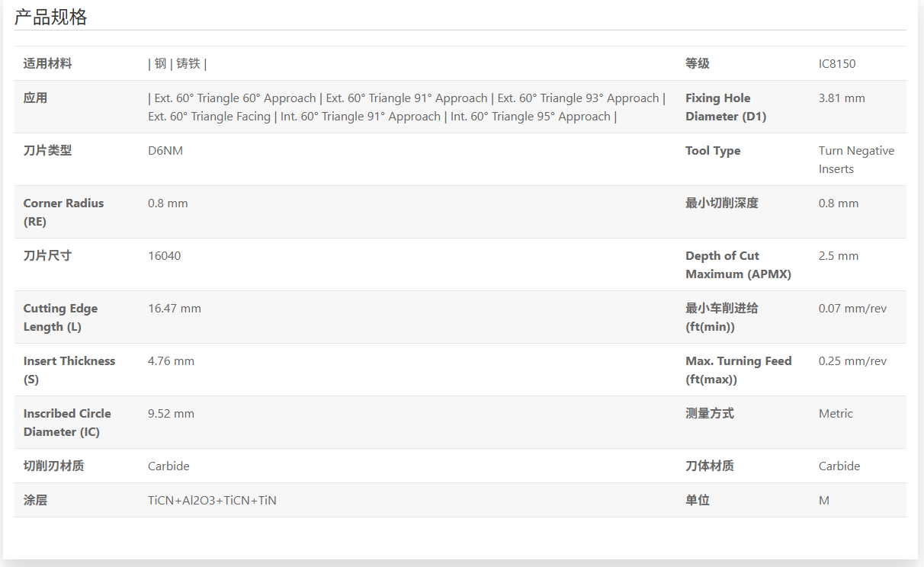Click the 产品规格 section heading
924x567 pixels.
[x=51, y=18]
